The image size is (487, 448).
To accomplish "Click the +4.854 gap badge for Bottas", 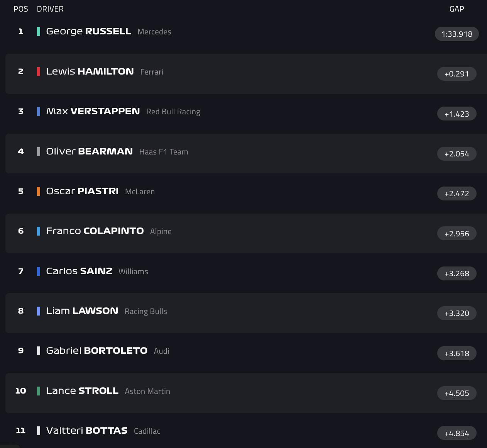I will [457, 433].
